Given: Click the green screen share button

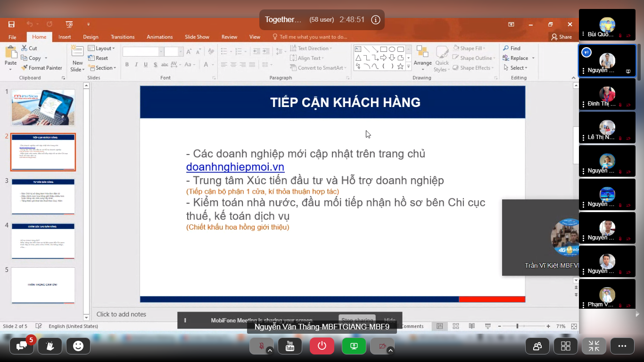Looking at the screenshot, I should [x=354, y=346].
